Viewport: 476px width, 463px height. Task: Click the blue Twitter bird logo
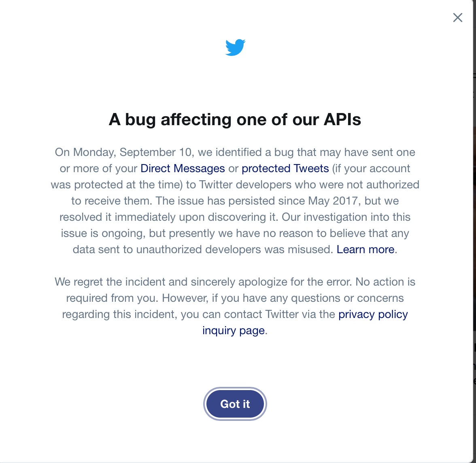pos(235,47)
